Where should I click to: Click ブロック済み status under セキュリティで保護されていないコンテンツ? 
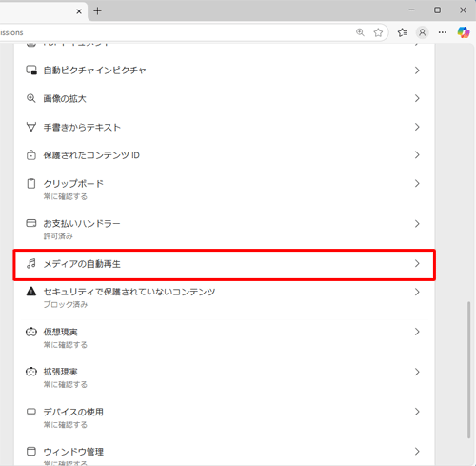[x=66, y=304]
